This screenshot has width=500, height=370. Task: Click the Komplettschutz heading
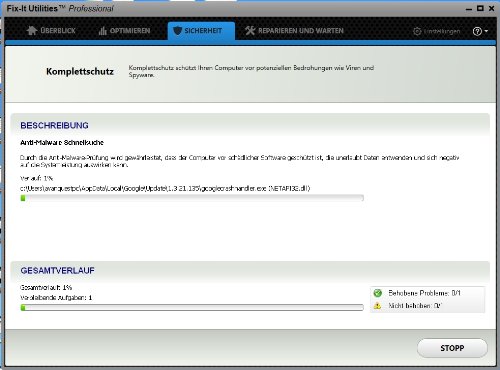[80, 72]
